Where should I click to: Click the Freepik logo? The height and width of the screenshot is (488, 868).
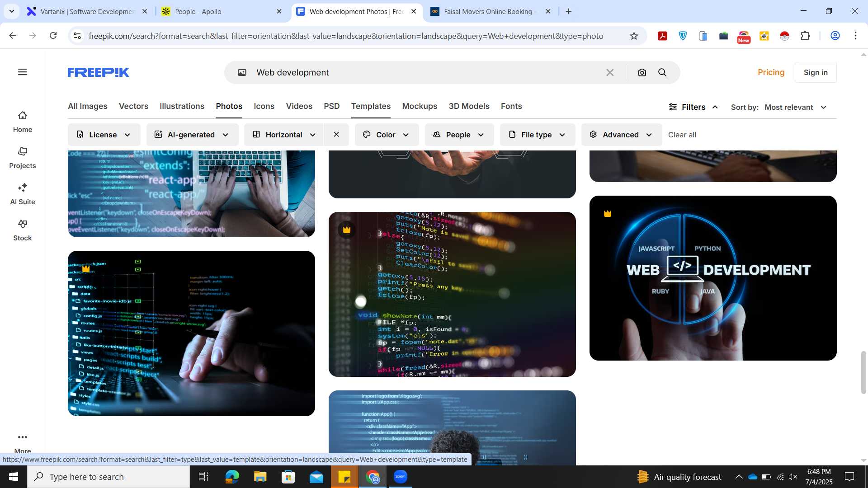99,72
